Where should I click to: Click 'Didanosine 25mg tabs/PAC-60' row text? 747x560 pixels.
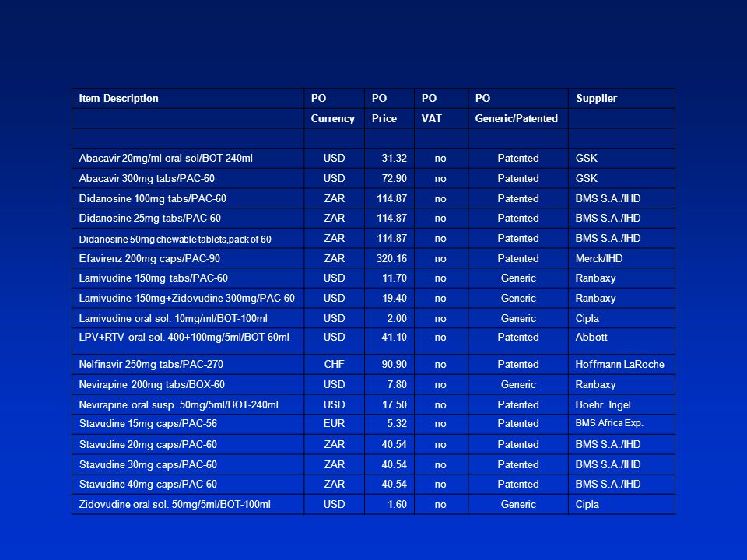coord(150,218)
